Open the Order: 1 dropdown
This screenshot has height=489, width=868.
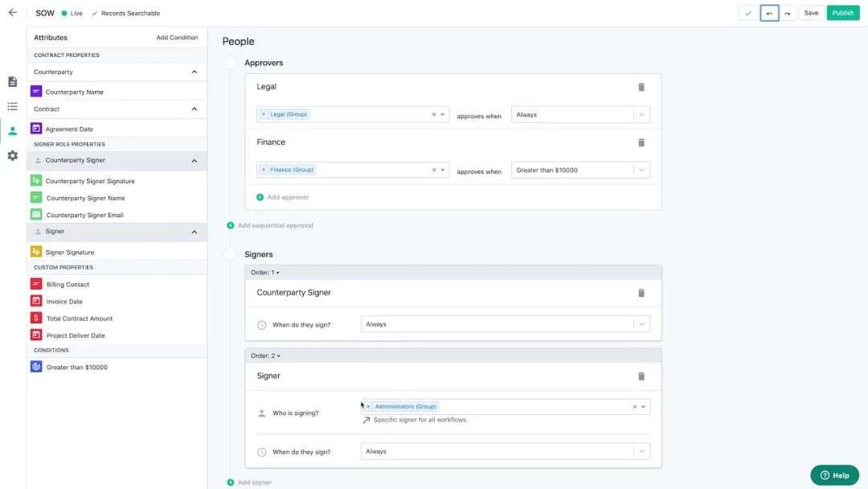(265, 273)
